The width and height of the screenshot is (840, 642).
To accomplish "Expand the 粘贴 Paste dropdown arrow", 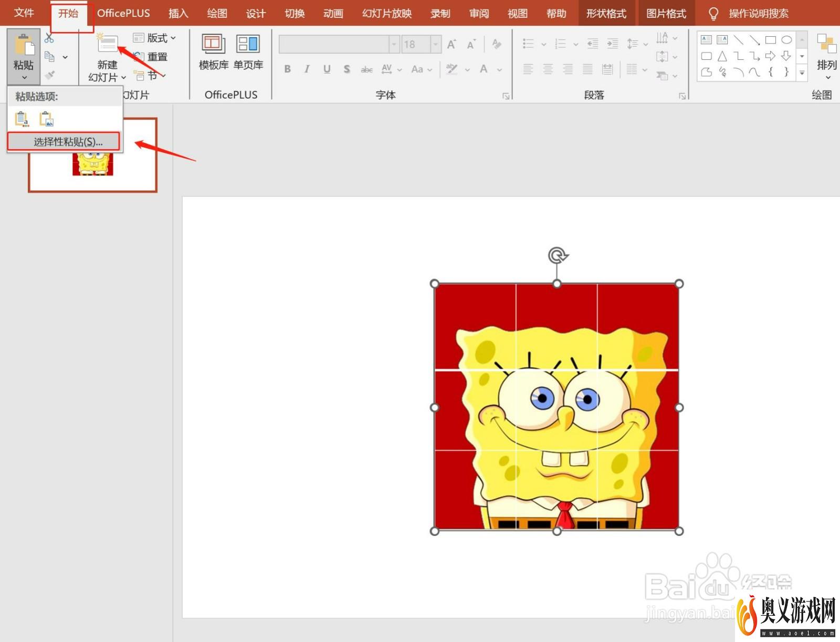I will click(24, 78).
